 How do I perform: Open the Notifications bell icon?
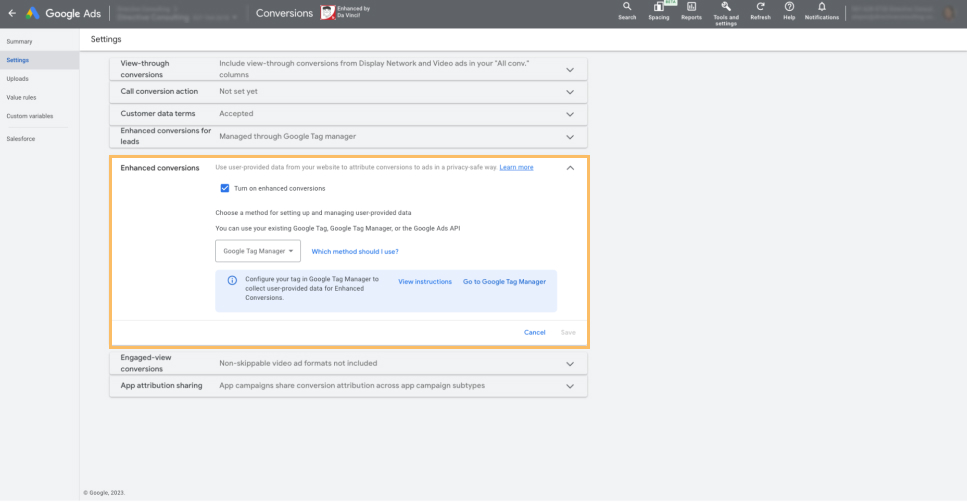coord(821,10)
